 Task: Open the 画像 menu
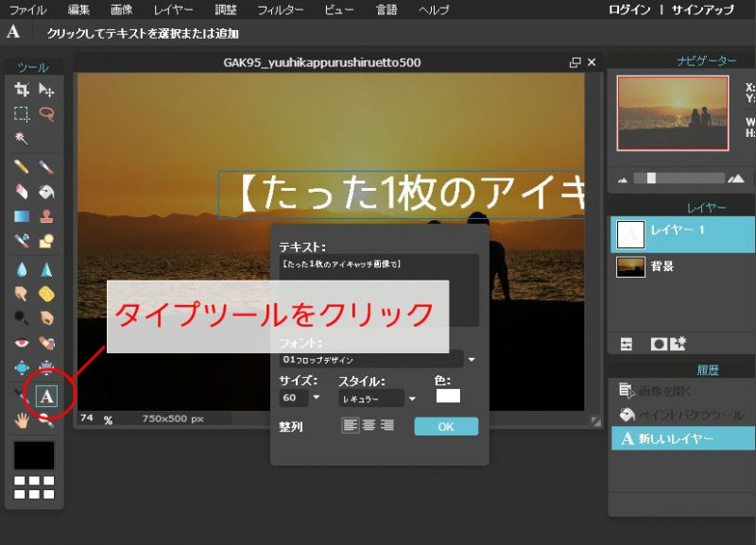coord(122,9)
